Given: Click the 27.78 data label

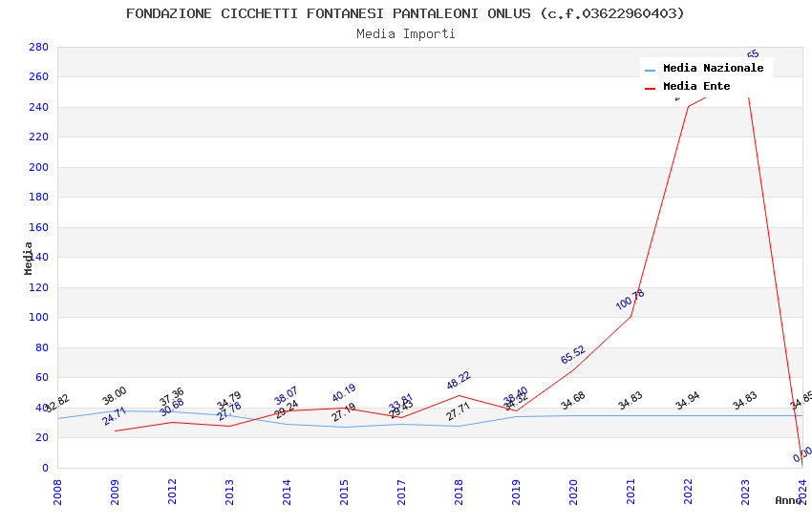Looking at the screenshot, I should coord(229,411).
